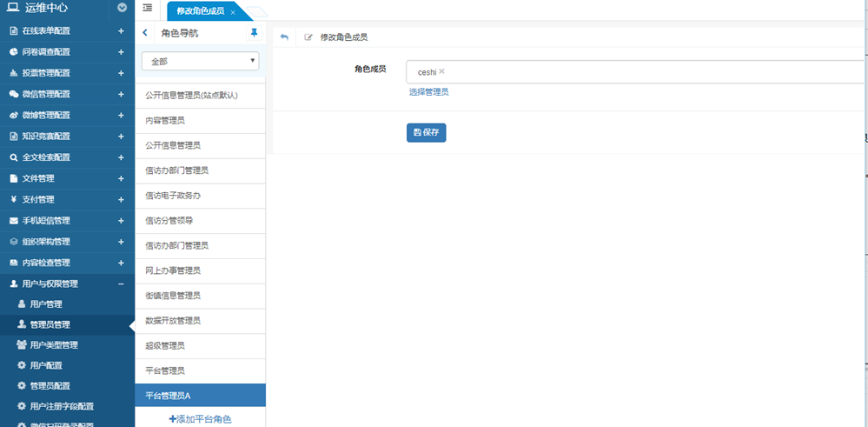The height and width of the screenshot is (427, 868).
Task: Click the 选择管理员 link
Action: (428, 92)
